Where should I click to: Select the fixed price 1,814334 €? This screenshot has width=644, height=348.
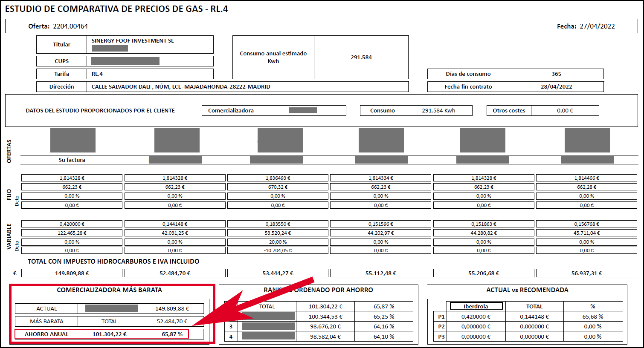pos(381,178)
